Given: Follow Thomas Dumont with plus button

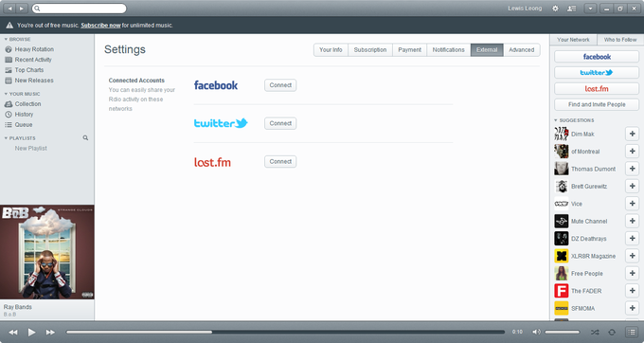Looking at the screenshot, I should click(632, 169).
